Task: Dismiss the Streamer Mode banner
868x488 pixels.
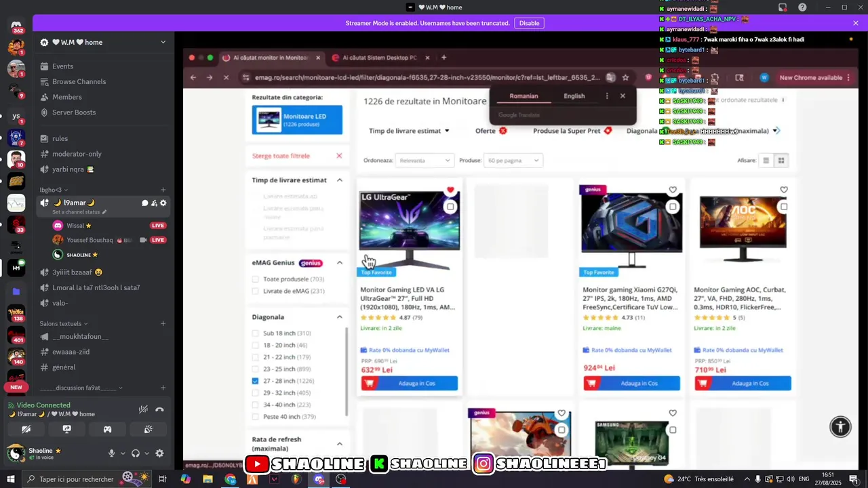Action: point(856,23)
